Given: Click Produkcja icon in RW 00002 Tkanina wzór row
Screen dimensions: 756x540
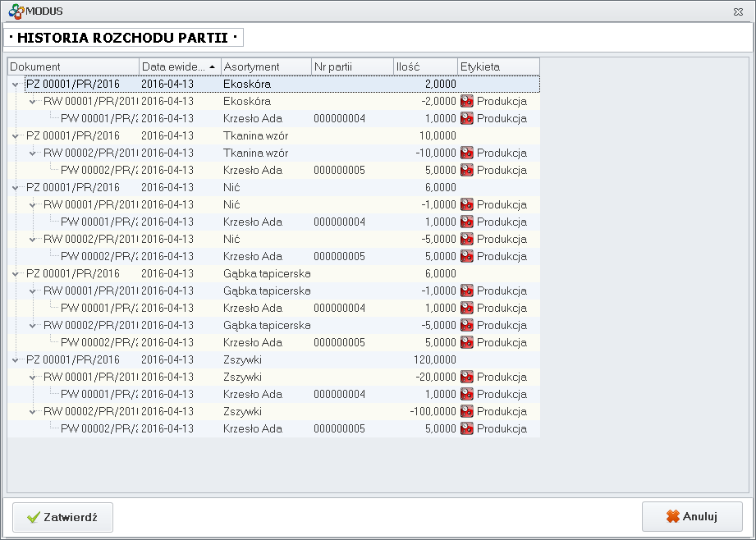Looking at the screenshot, I should (x=467, y=153).
